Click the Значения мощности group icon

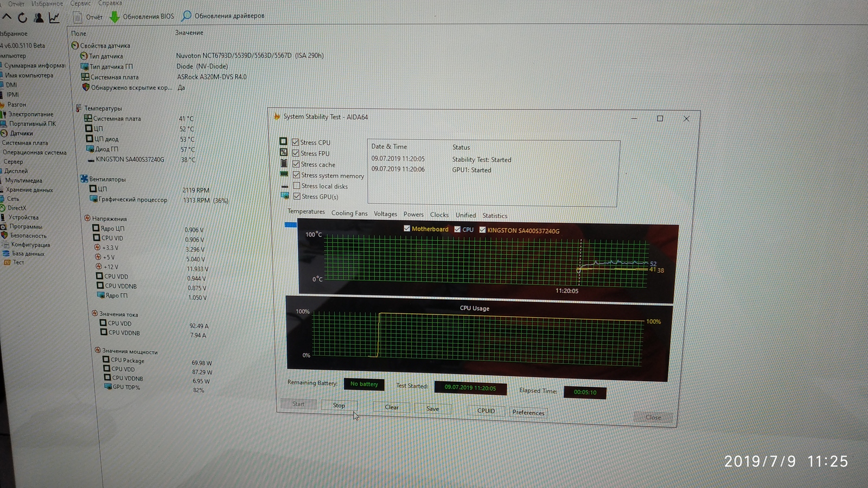click(x=98, y=350)
